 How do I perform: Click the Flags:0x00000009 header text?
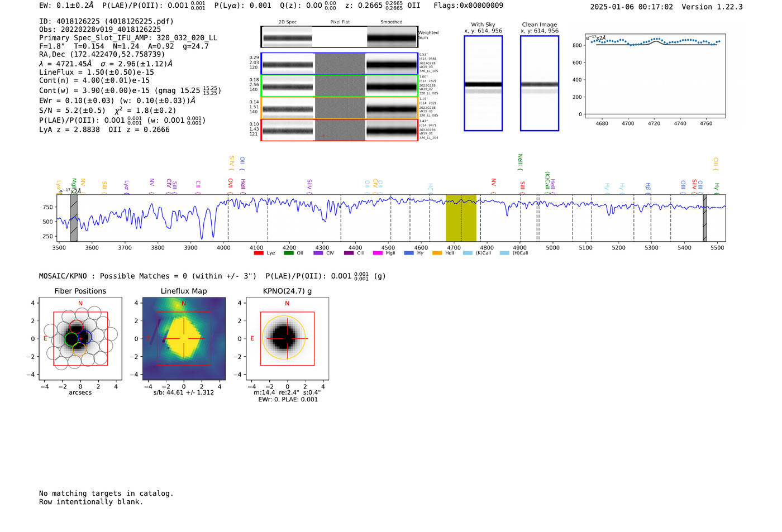(x=468, y=6)
